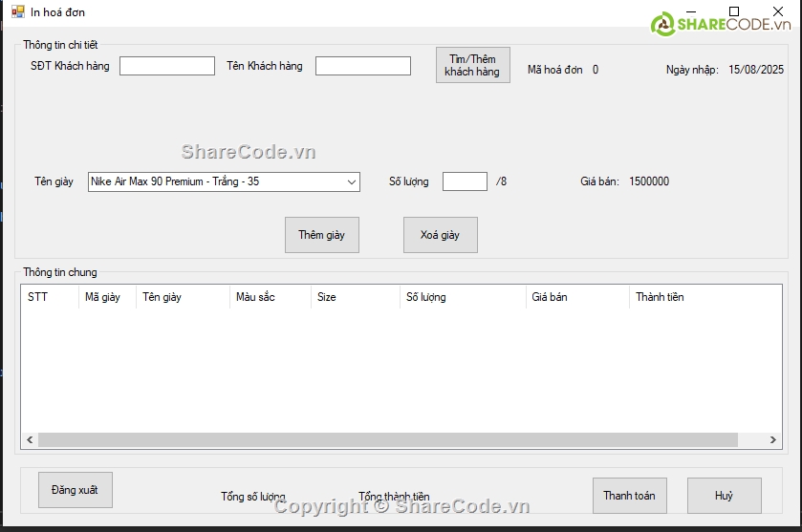This screenshot has height=532, width=802.
Task: Maximize the In hoá đơn window
Action: pyautogui.click(x=734, y=11)
